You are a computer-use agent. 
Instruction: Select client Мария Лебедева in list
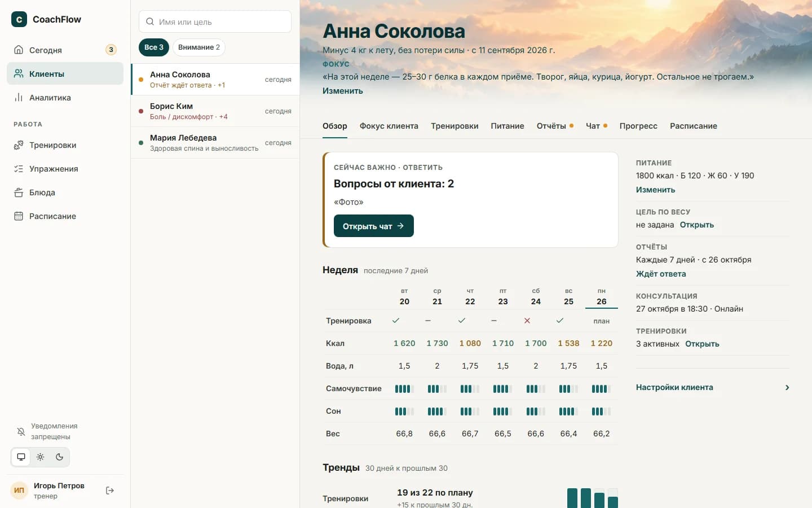[215, 143]
